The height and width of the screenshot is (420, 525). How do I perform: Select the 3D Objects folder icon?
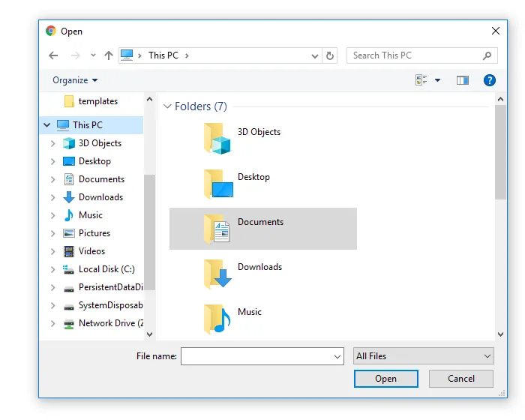click(x=217, y=138)
